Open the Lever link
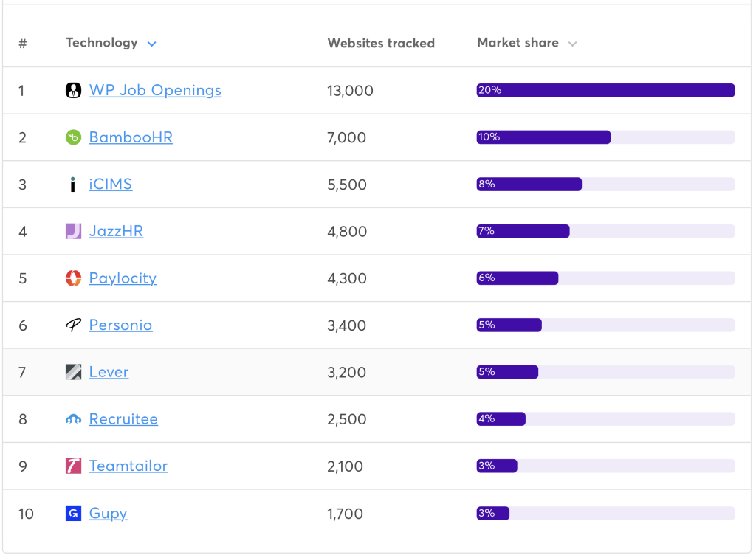The image size is (756, 558). click(x=109, y=372)
